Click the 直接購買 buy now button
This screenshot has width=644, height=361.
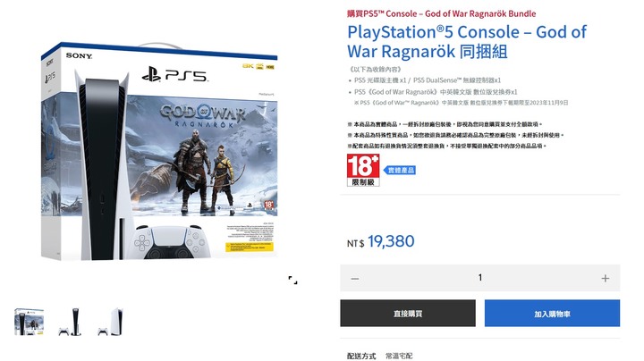click(x=408, y=314)
